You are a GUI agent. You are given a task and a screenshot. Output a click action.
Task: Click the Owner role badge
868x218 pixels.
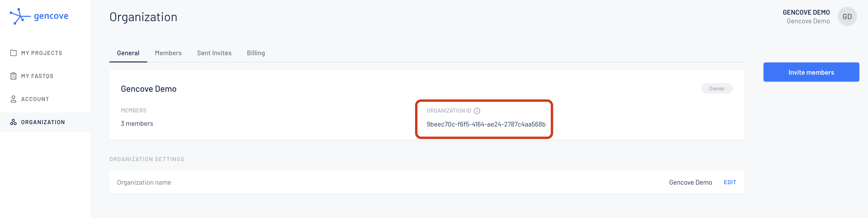click(717, 88)
